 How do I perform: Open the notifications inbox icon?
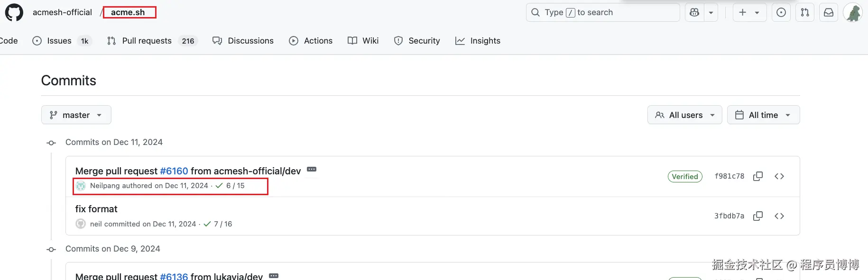point(829,13)
